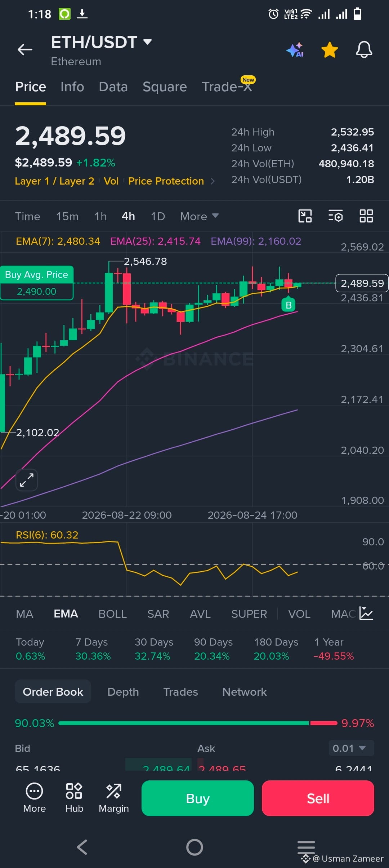This screenshot has width=389, height=868.
Task: Open price alerts bell icon
Action: point(364,50)
